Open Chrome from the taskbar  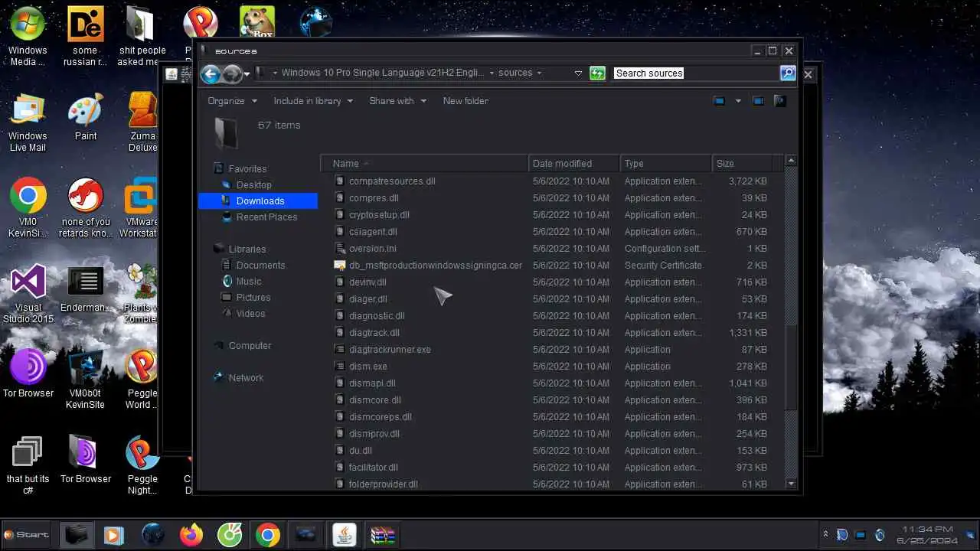[268, 534]
